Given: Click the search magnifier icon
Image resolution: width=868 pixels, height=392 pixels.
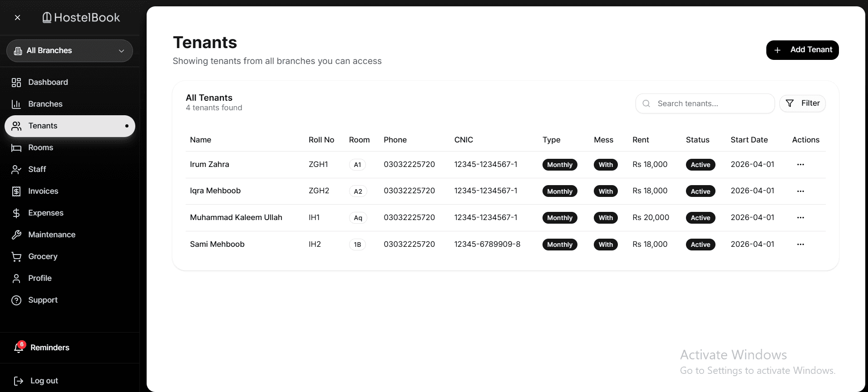Looking at the screenshot, I should (646, 103).
